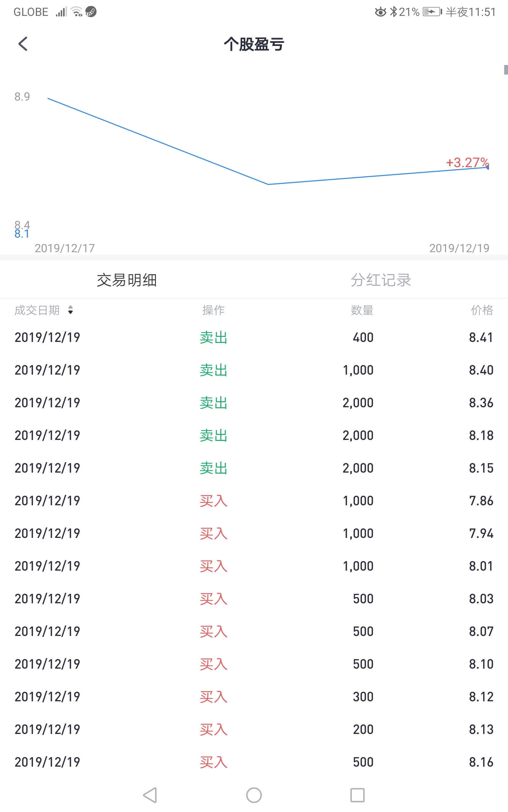Switch to 交易明细 tab
Screen dimensions: 508x812
[127, 280]
